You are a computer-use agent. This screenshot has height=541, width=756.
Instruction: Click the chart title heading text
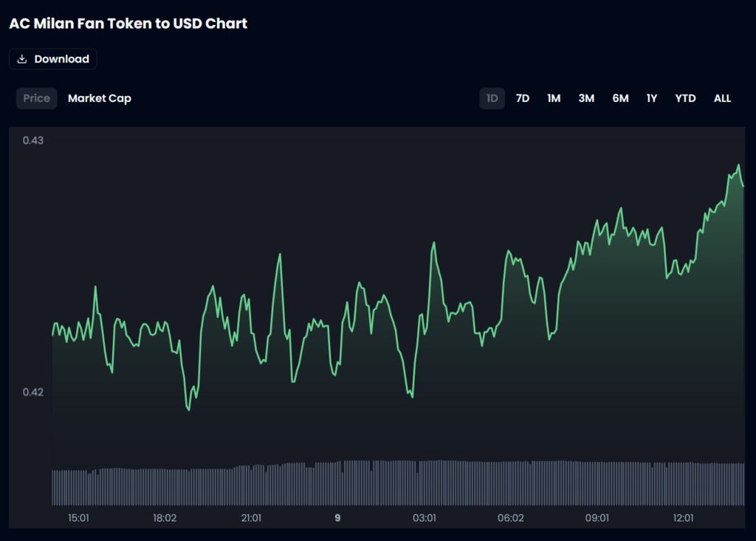tap(128, 24)
